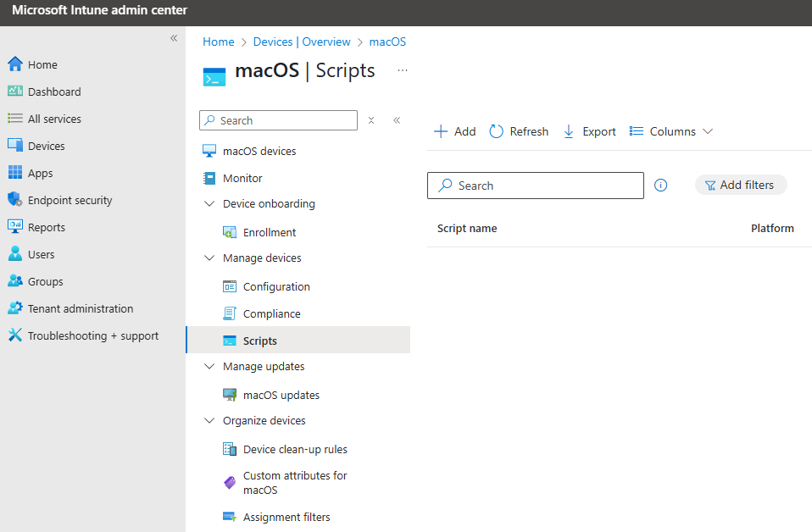Refresh the scripts list
Image resolution: width=812 pixels, height=532 pixels.
(519, 131)
